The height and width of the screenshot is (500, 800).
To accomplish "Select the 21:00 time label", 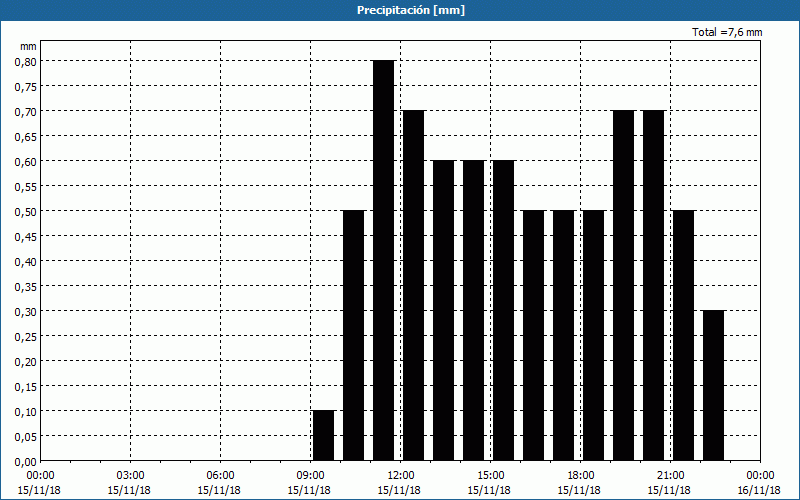I will (x=670, y=476).
